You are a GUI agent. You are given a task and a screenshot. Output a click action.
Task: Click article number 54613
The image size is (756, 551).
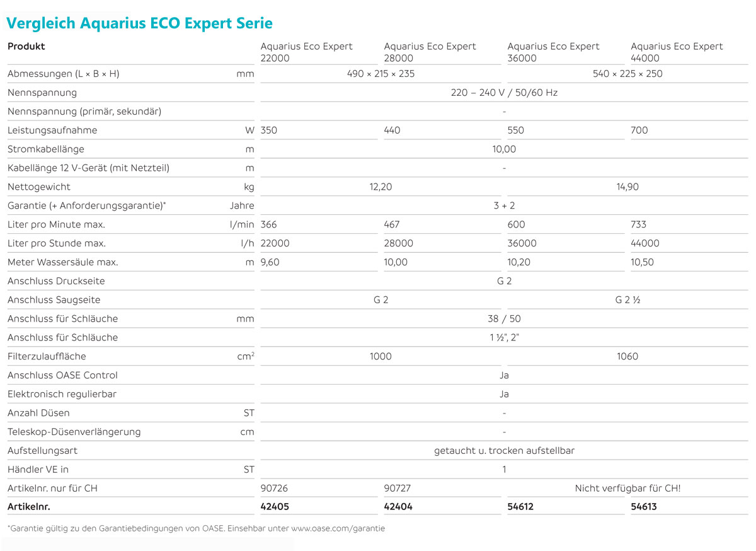pyautogui.click(x=644, y=506)
